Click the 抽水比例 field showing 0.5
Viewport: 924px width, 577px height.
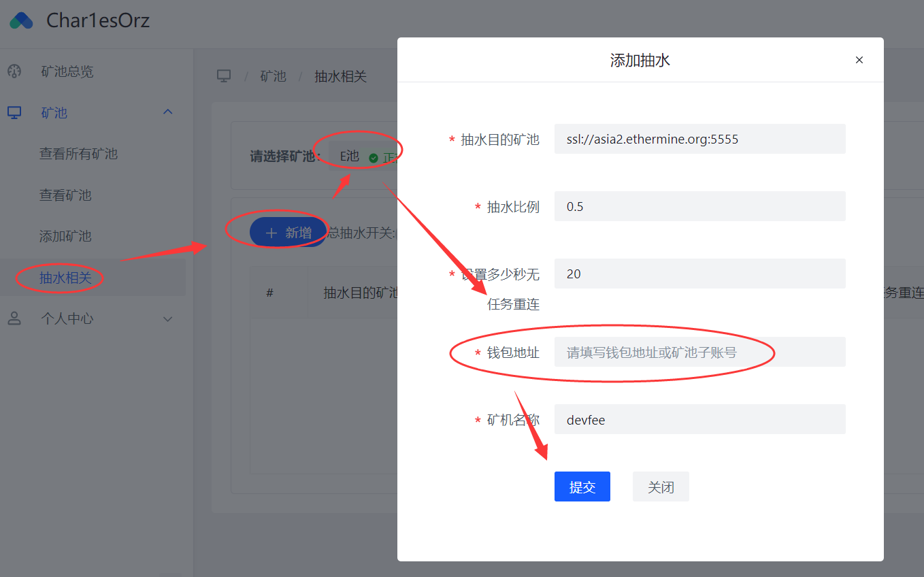[x=699, y=207]
